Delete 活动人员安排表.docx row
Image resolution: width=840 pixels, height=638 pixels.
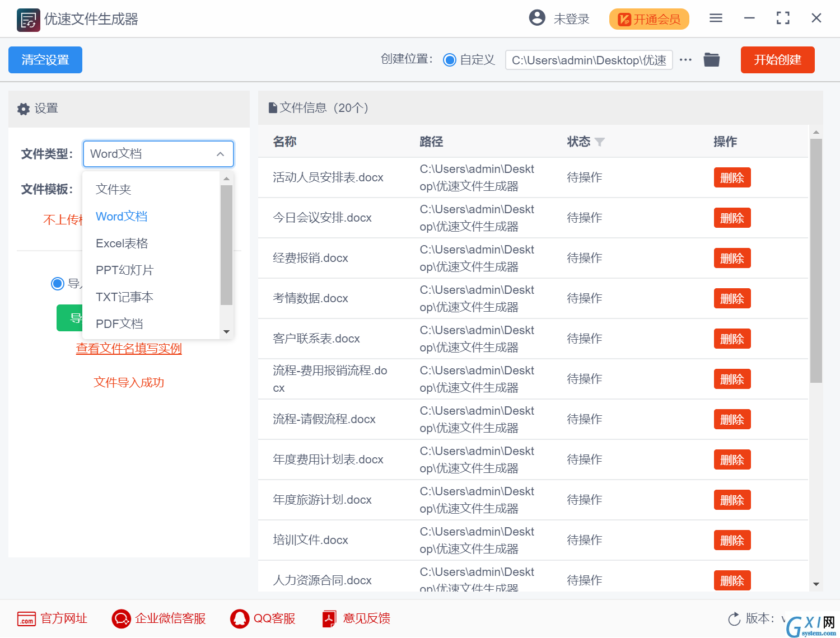point(732,178)
